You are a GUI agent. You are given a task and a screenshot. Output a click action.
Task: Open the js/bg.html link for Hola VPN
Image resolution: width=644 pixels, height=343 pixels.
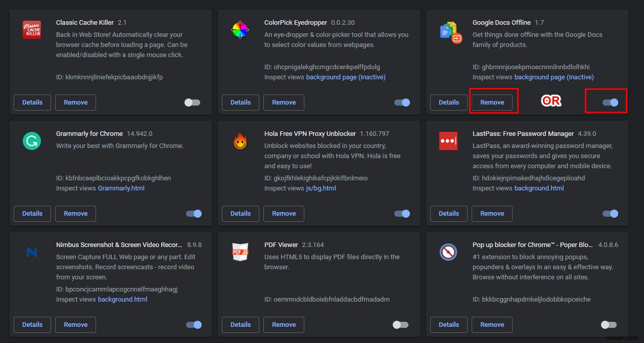point(321,188)
